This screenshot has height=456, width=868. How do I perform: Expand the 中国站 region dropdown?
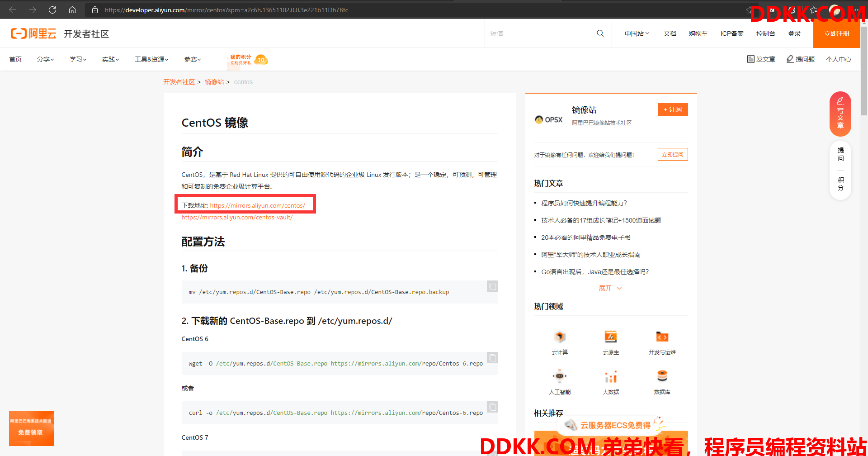[637, 33]
